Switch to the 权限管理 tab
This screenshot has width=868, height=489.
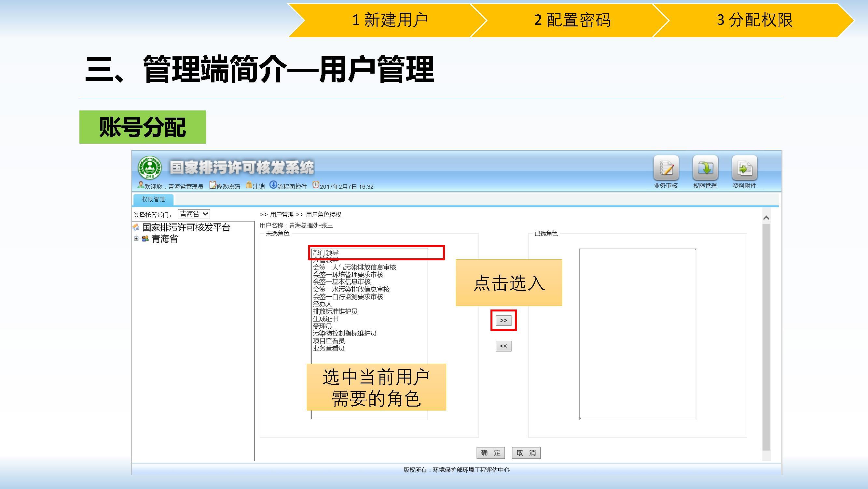pyautogui.click(x=153, y=199)
